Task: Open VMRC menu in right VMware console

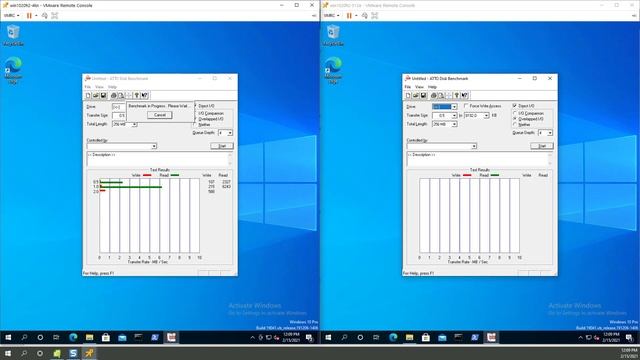Action: point(331,16)
